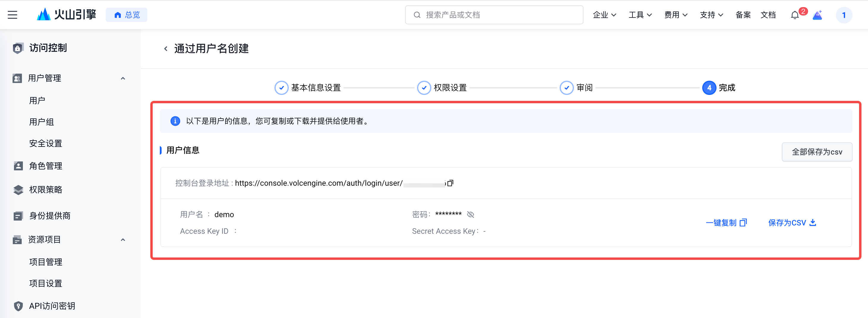Click the 资源项目 icon

pyautogui.click(x=17, y=240)
